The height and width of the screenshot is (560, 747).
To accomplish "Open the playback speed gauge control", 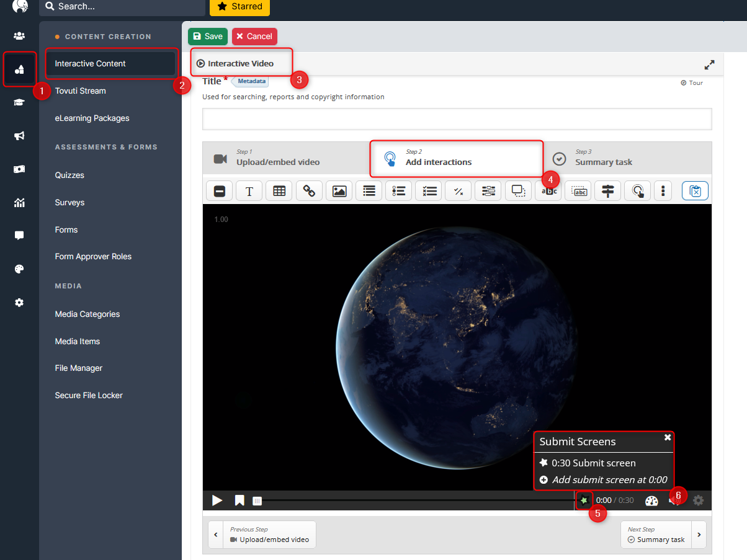I will tap(651, 500).
